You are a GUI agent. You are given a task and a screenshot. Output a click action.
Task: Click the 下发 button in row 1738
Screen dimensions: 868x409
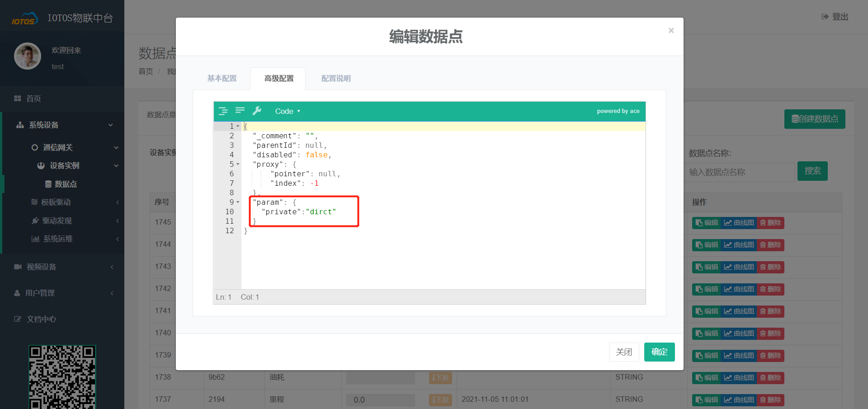[440, 378]
